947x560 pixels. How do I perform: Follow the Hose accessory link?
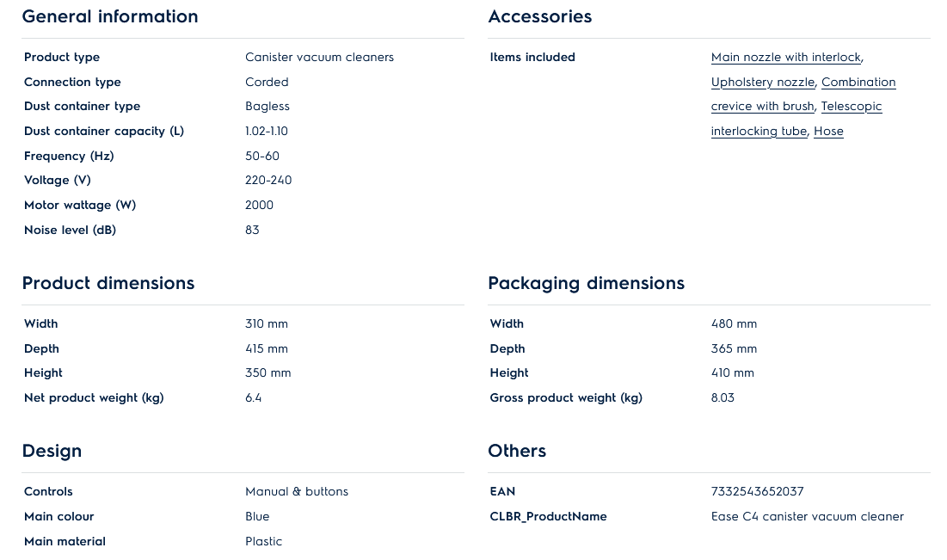(x=828, y=132)
